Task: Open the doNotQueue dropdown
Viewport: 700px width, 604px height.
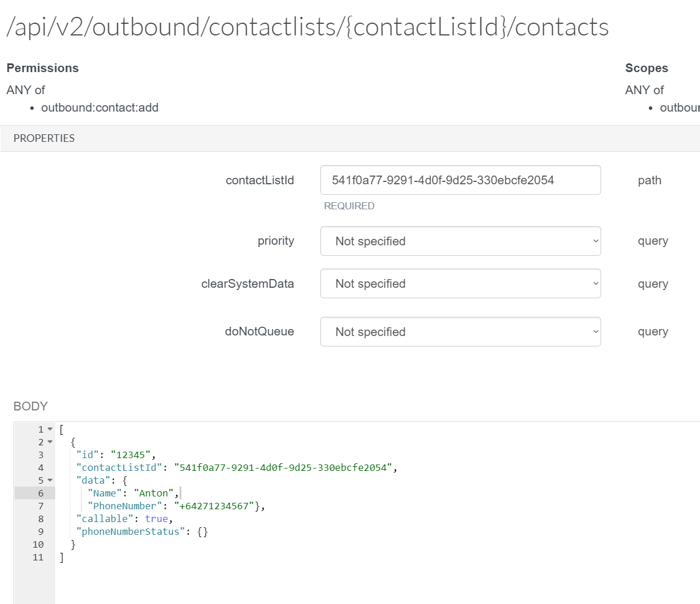Action: click(x=460, y=332)
